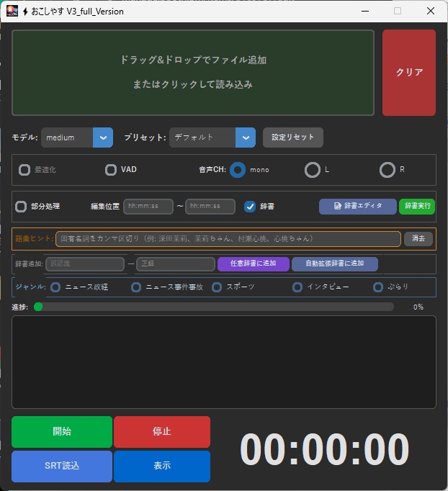Click the 00:00:00 timer display
This screenshot has width=448, height=491.
[324, 449]
